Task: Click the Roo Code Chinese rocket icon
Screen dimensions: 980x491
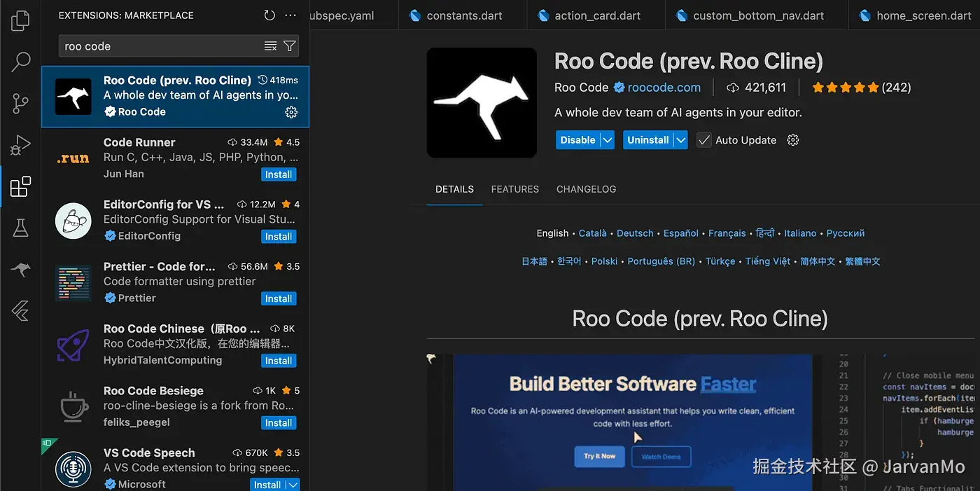Action: point(73,345)
